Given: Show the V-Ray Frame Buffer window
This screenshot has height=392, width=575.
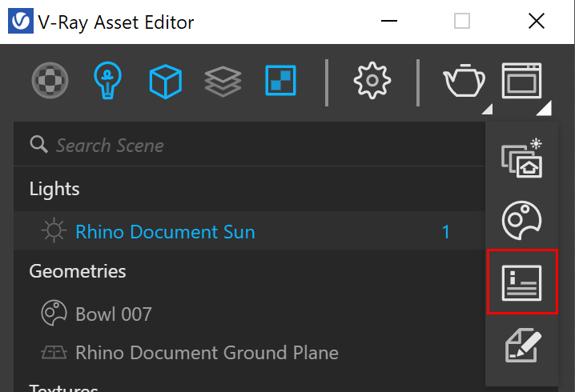Looking at the screenshot, I should click(521, 81).
